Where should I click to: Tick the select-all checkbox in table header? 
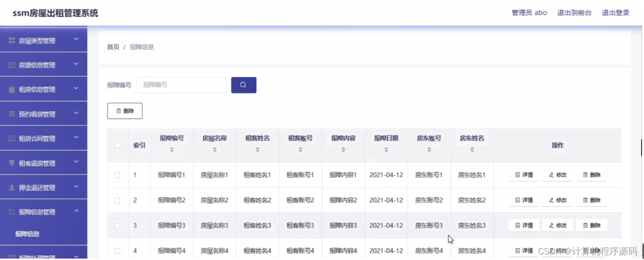118,146
